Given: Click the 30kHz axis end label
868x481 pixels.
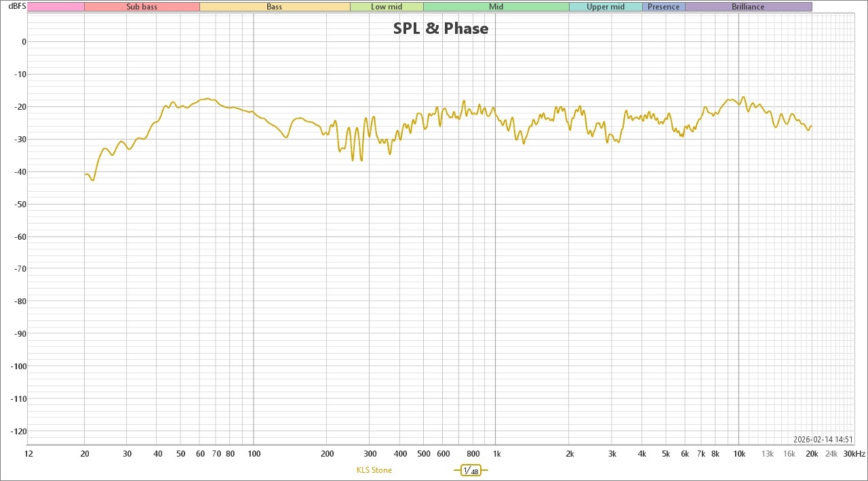Looking at the screenshot, I should tap(854, 453).
